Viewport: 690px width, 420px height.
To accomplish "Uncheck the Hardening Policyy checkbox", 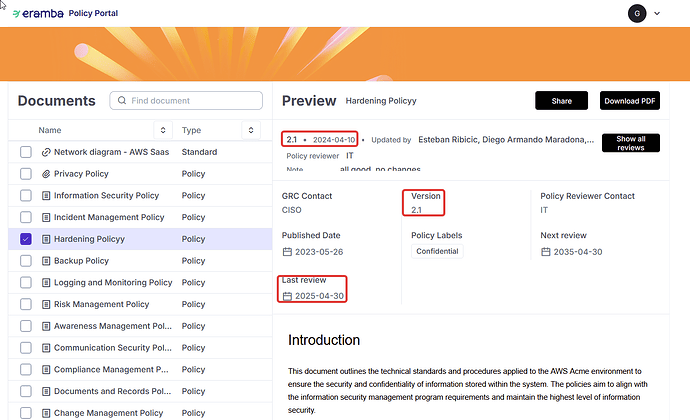I will pyautogui.click(x=26, y=239).
